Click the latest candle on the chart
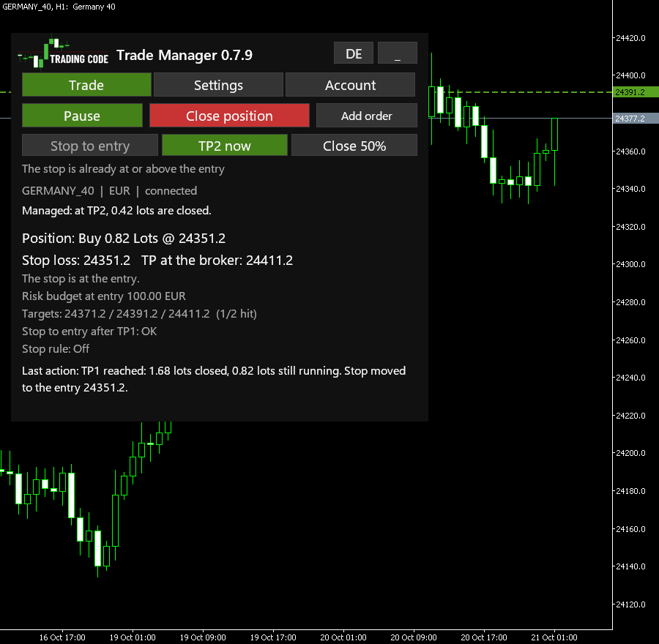 point(555,135)
